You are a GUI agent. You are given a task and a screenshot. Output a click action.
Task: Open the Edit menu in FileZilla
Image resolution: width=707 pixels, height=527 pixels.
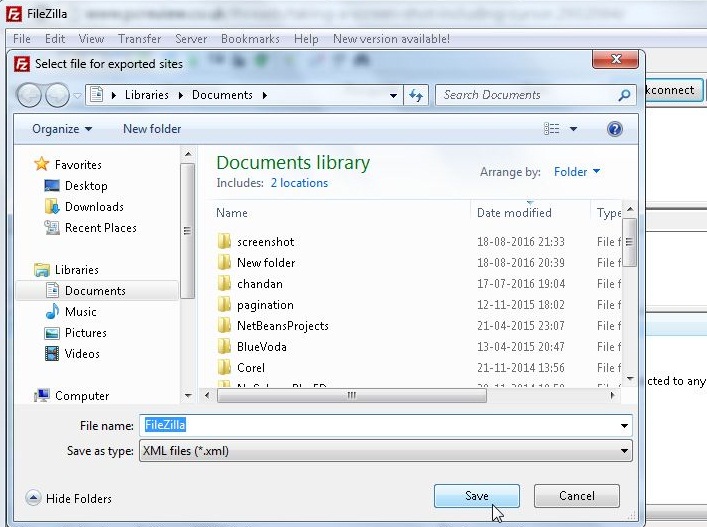point(55,39)
